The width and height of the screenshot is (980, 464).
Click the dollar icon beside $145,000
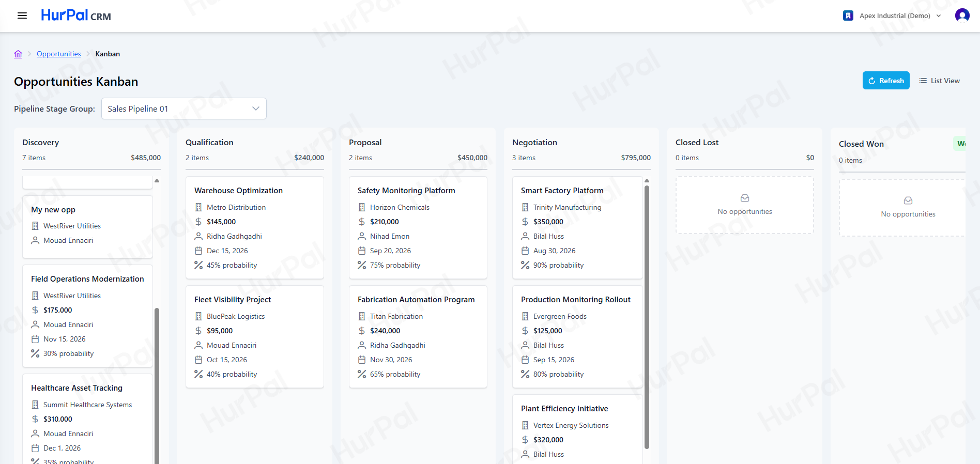(198, 222)
